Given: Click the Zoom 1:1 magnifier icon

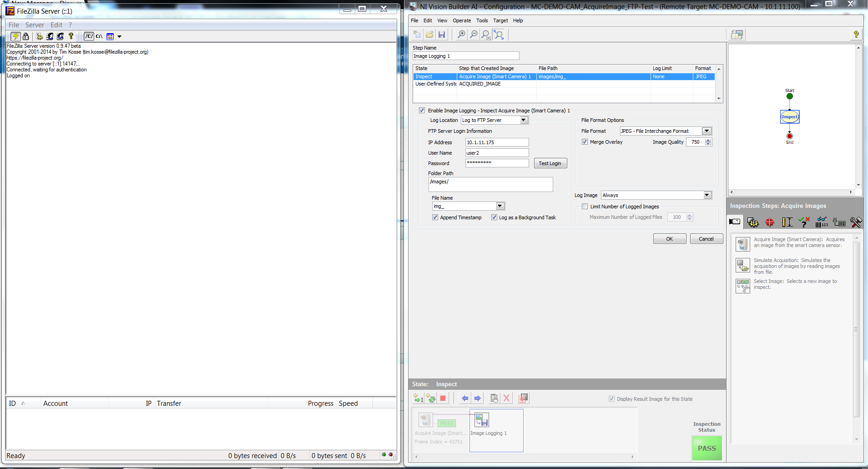Looking at the screenshot, I should point(486,35).
